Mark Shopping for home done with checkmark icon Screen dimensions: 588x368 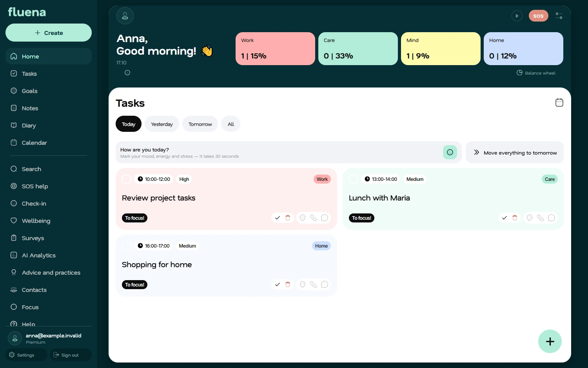click(x=278, y=284)
